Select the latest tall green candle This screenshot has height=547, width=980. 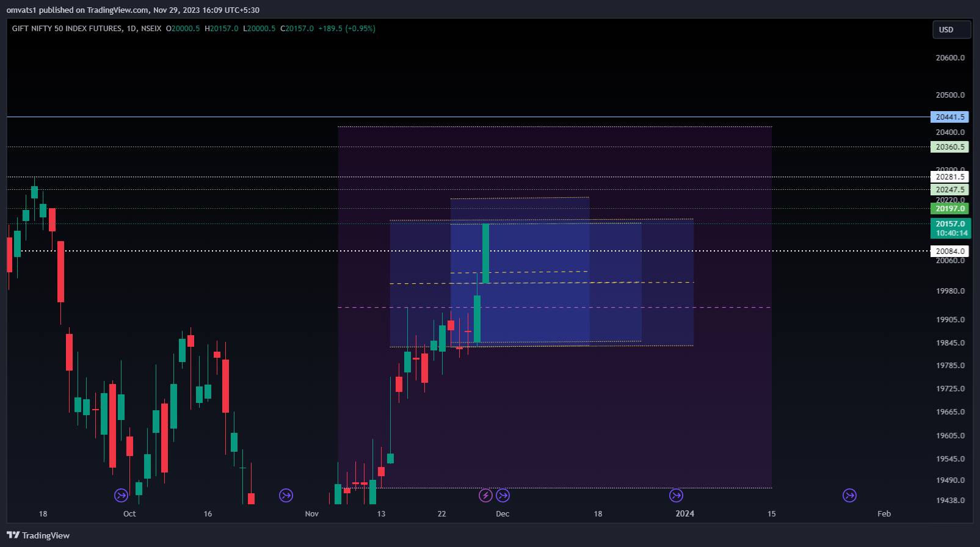pos(486,253)
